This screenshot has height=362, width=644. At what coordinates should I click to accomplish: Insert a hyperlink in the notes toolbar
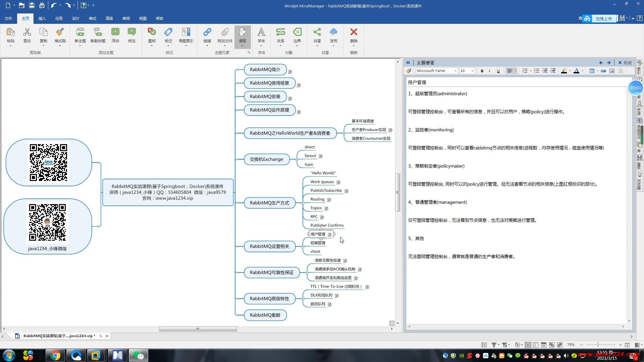tap(603, 71)
